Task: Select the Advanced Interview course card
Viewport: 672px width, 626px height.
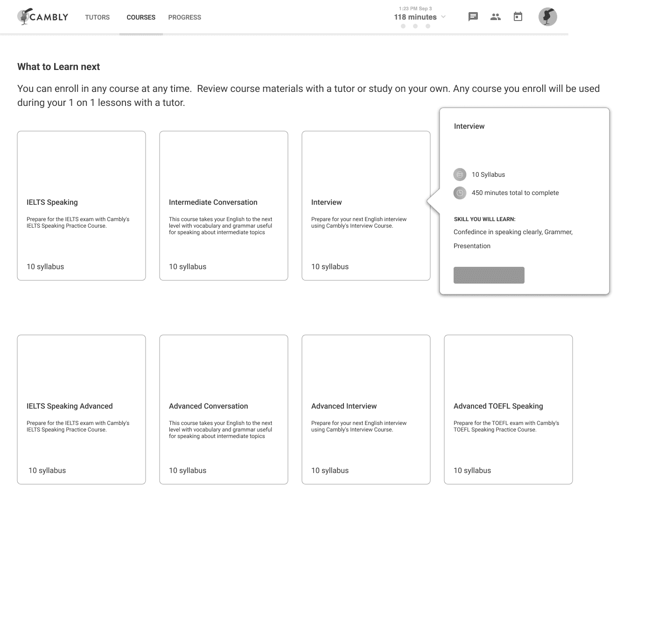Action: 366,410
